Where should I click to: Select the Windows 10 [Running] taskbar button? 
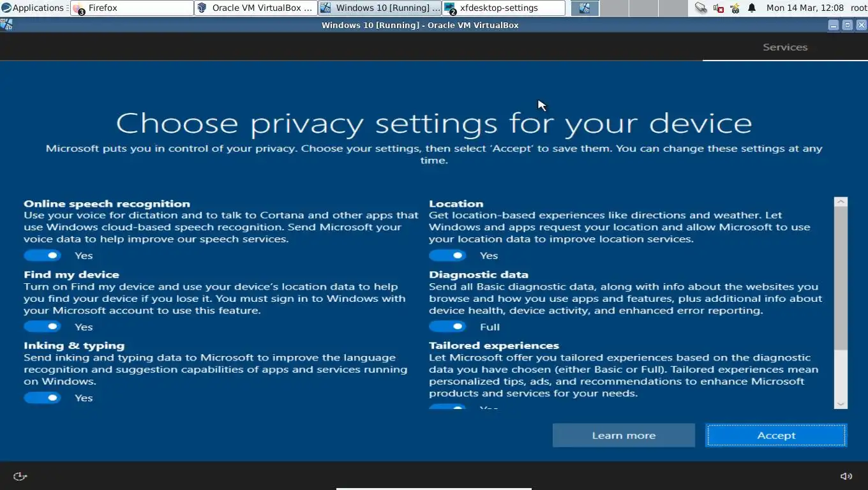coord(380,8)
